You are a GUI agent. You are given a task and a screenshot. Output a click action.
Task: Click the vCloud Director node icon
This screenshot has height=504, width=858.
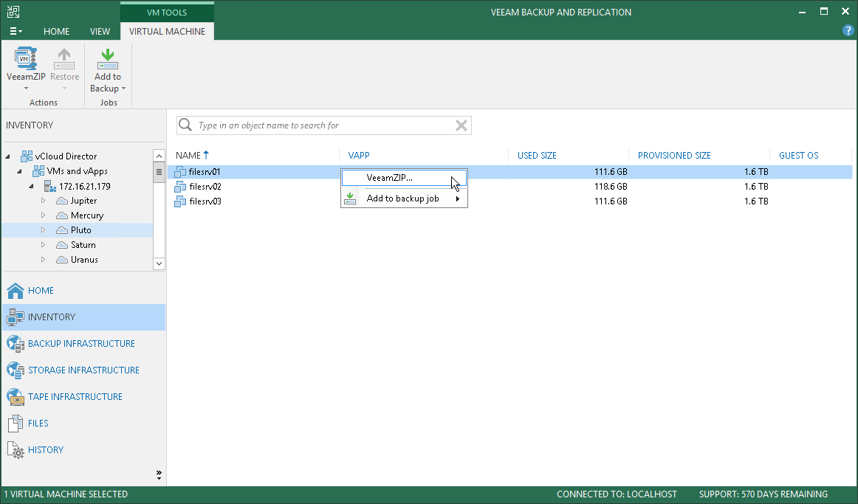click(x=27, y=156)
